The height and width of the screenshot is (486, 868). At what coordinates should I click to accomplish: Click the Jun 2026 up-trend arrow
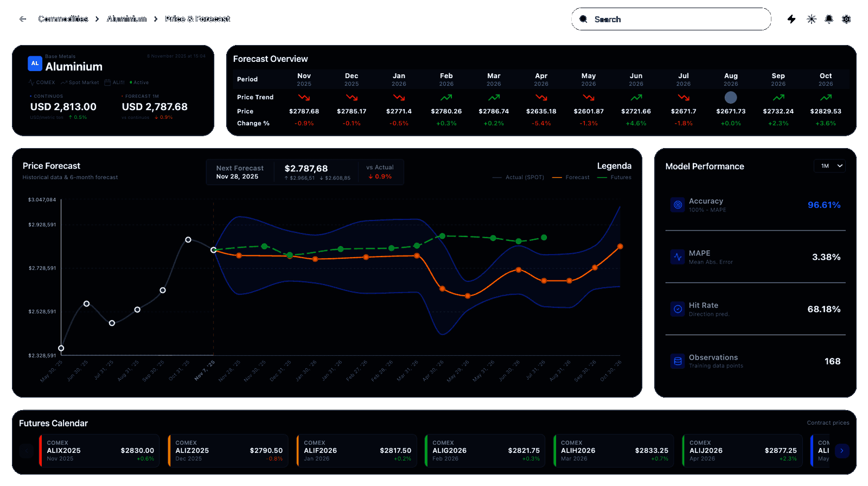(x=636, y=98)
